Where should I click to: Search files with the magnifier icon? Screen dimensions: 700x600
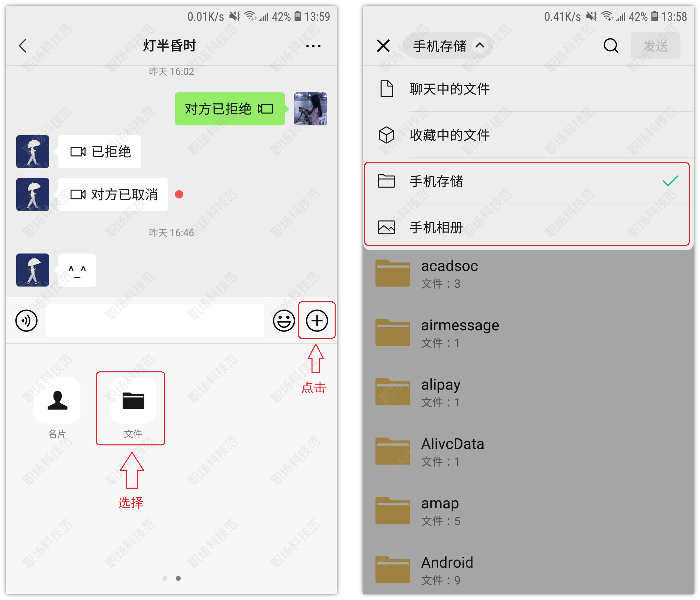click(611, 46)
